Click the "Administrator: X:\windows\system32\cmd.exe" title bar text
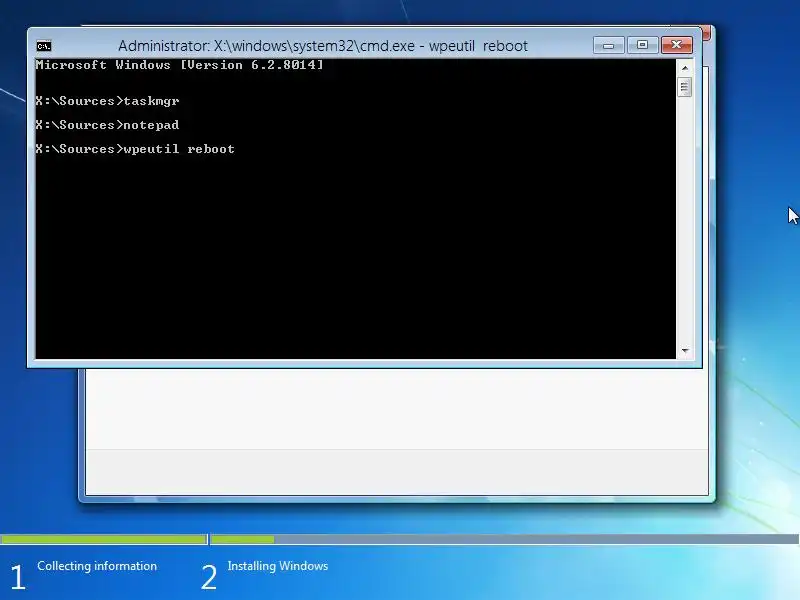Image resolution: width=800 pixels, height=600 pixels. 323,46
